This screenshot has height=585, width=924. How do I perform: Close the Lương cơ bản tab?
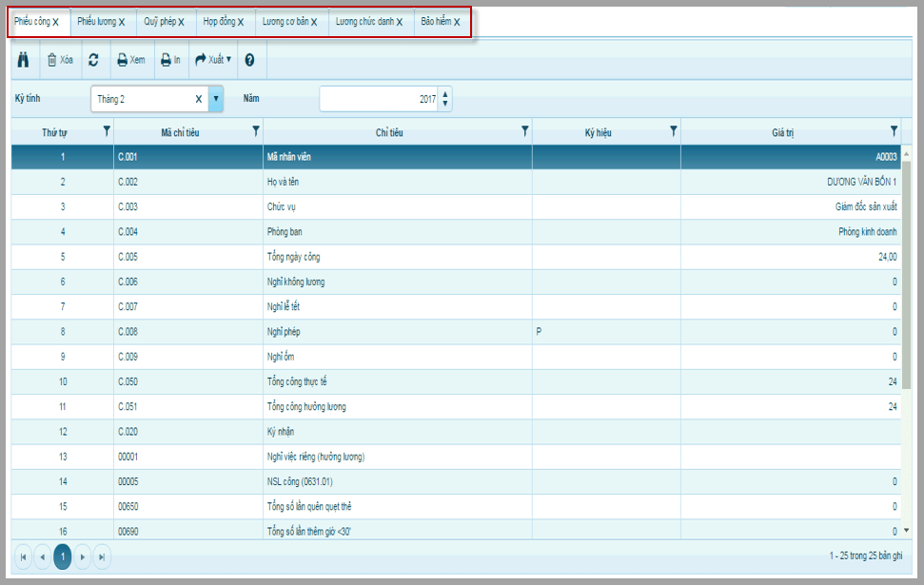(x=314, y=22)
